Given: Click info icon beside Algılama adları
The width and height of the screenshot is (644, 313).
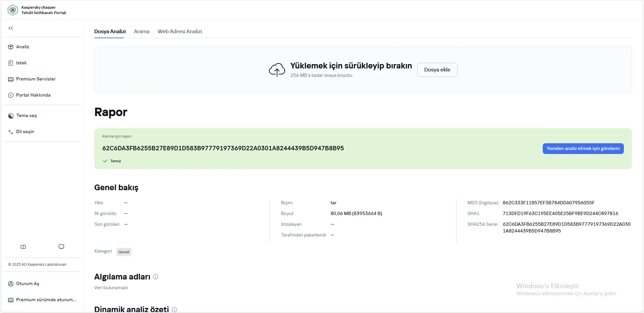Looking at the screenshot, I should tap(156, 277).
